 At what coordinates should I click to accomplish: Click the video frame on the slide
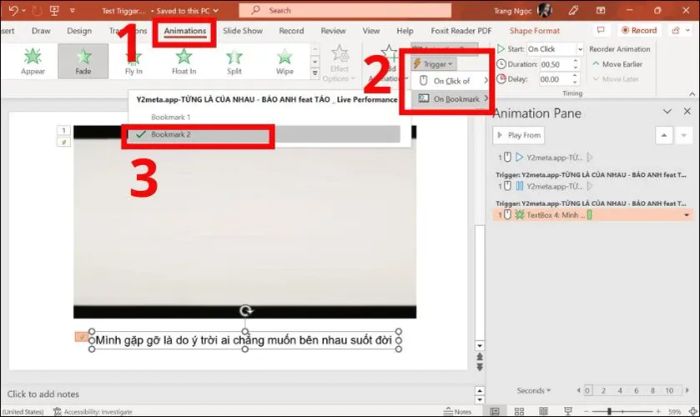pos(245,221)
